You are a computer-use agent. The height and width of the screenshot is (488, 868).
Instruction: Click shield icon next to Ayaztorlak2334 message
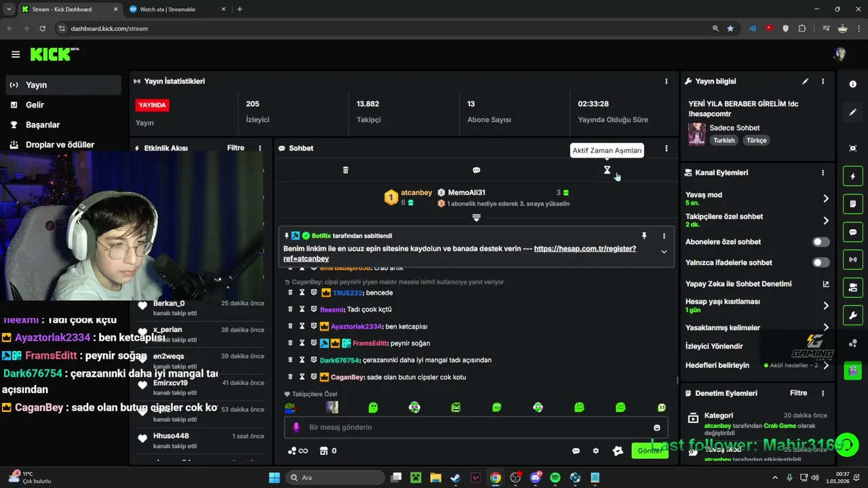pos(313,326)
